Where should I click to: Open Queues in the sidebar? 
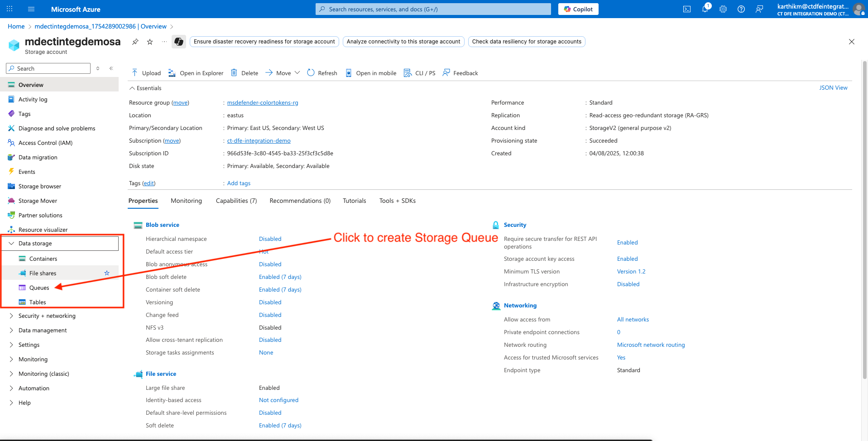(x=39, y=288)
